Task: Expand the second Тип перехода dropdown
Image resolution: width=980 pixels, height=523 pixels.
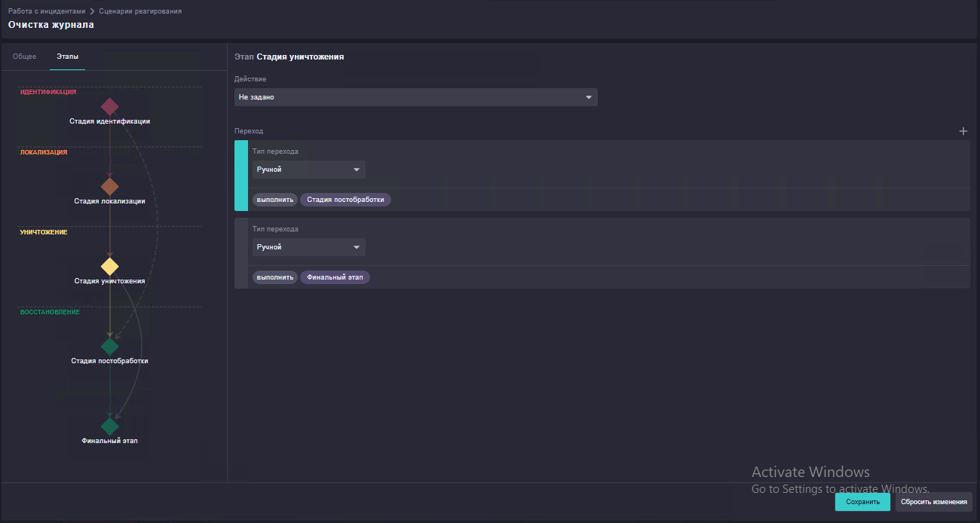Action: coord(309,247)
